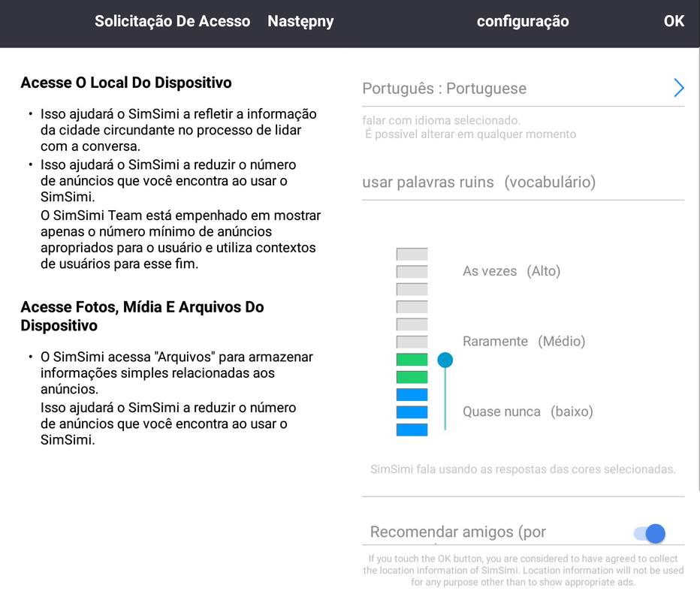Tap the blue arrow next to Português
Viewport: 700px width, 600px height.
coord(678,88)
